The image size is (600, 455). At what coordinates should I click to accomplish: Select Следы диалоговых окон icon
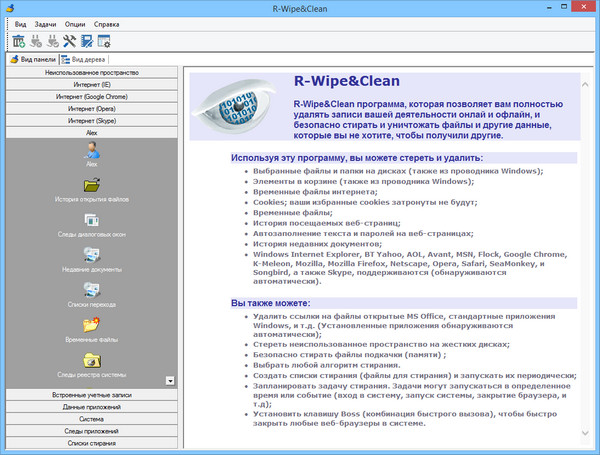coord(91,220)
